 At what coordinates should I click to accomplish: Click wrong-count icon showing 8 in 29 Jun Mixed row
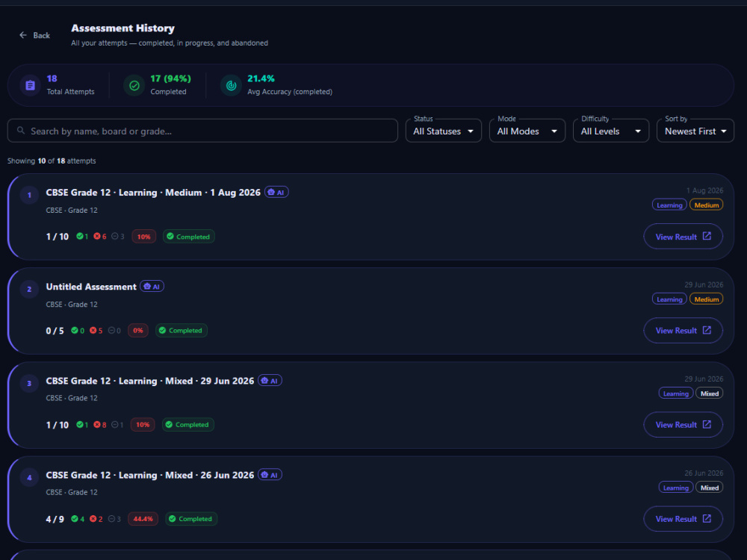tap(97, 425)
